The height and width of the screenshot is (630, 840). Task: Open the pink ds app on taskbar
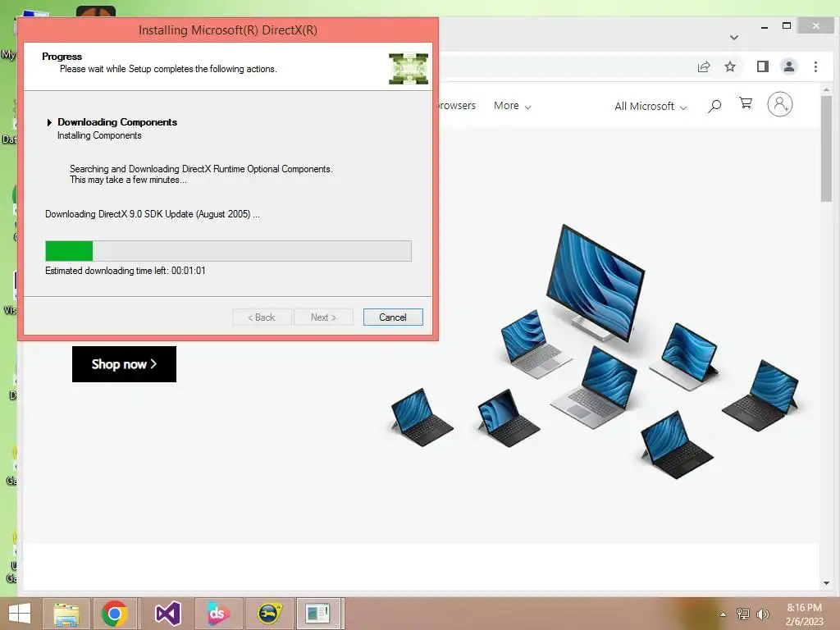(x=218, y=614)
